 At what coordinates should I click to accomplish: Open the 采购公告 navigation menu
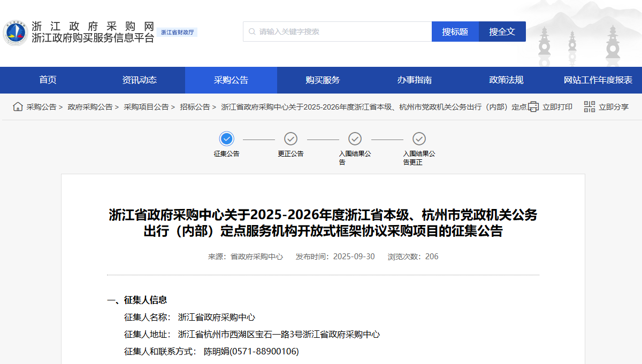point(231,80)
